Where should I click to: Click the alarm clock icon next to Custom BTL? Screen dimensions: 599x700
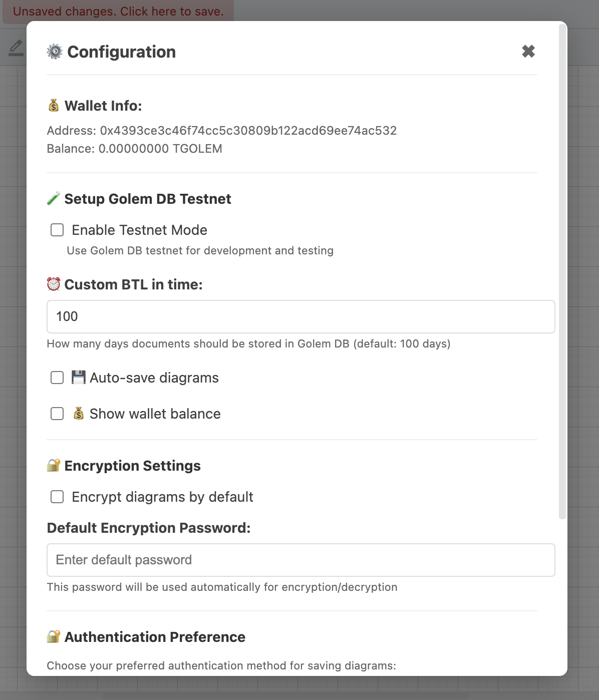coord(53,284)
